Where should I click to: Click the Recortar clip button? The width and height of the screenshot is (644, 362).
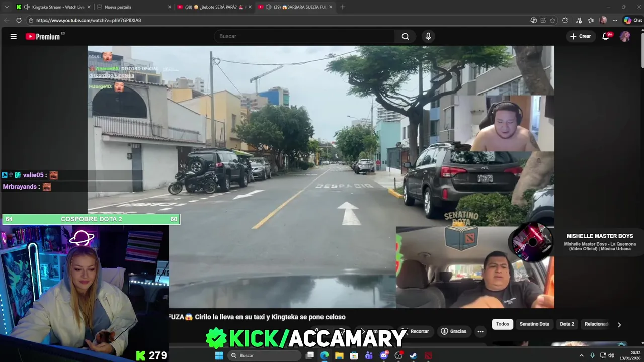(416, 332)
